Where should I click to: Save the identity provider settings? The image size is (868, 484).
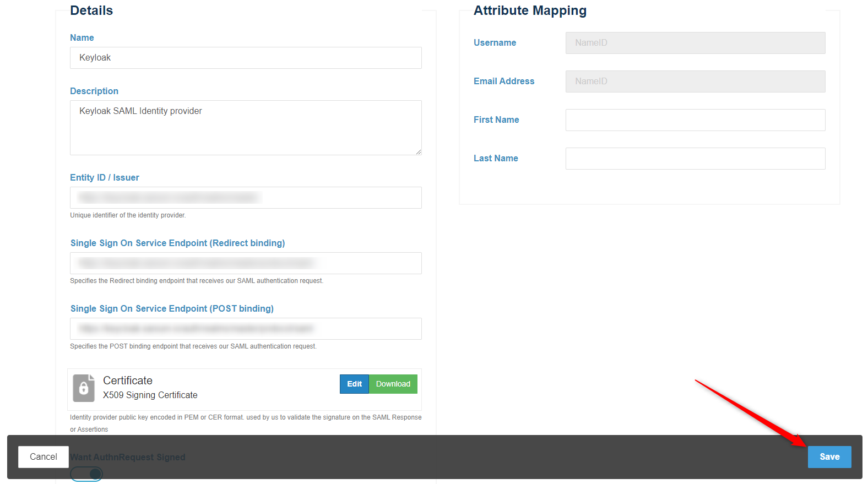[x=829, y=456]
